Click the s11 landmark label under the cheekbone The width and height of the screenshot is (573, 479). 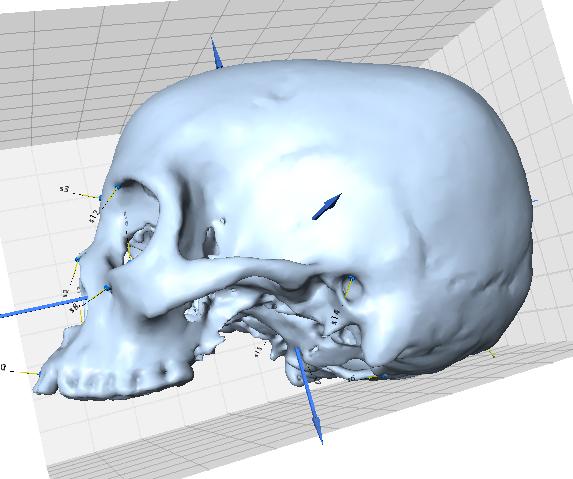click(x=258, y=351)
